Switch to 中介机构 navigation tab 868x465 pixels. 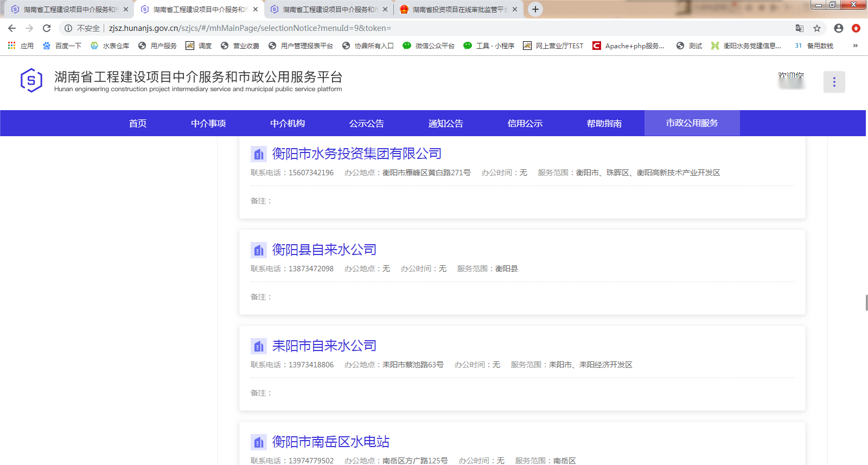pyautogui.click(x=288, y=123)
